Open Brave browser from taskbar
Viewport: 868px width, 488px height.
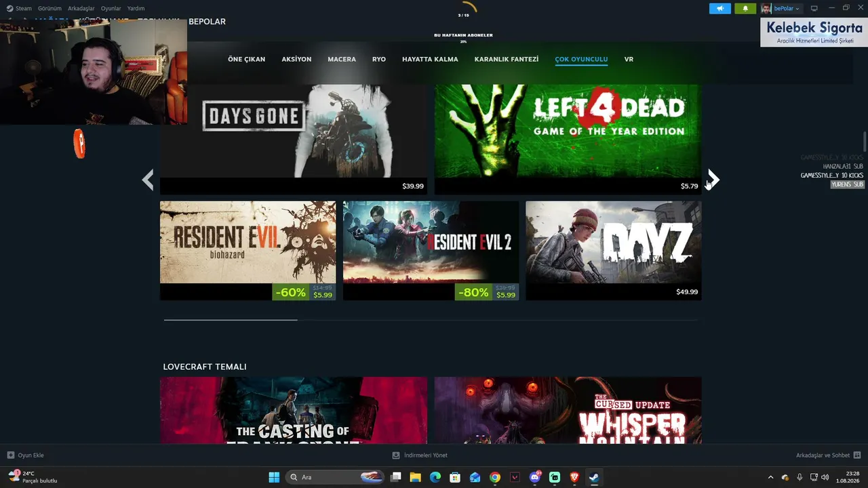[x=574, y=477]
